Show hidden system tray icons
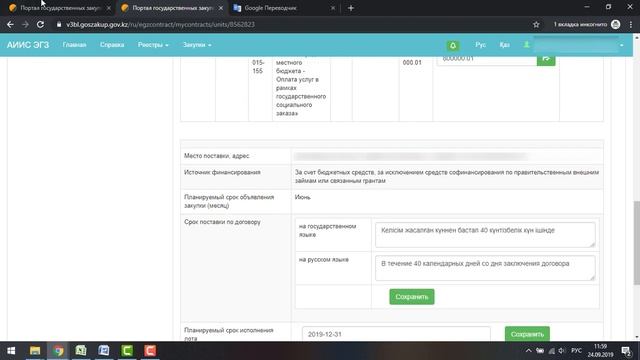Screen dimensions: 640x360 click(528, 351)
